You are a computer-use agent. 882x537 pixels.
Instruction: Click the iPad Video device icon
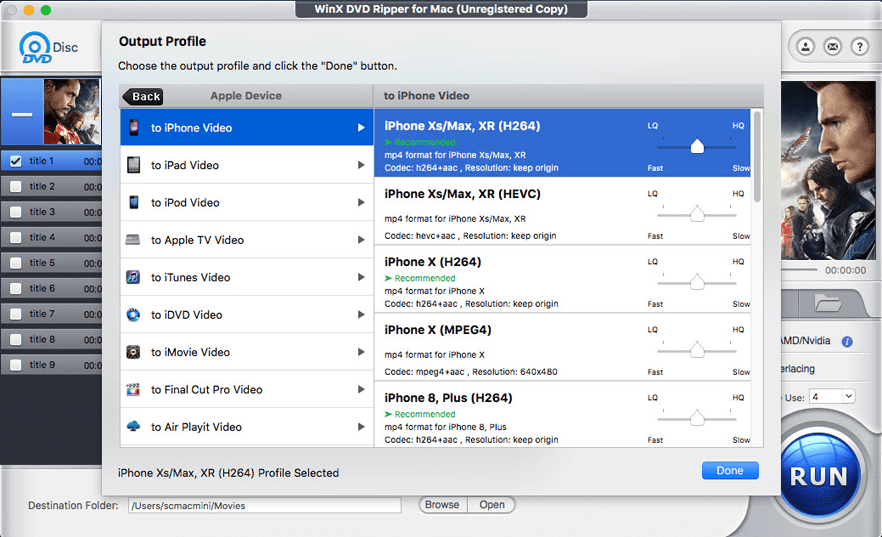pyautogui.click(x=133, y=165)
